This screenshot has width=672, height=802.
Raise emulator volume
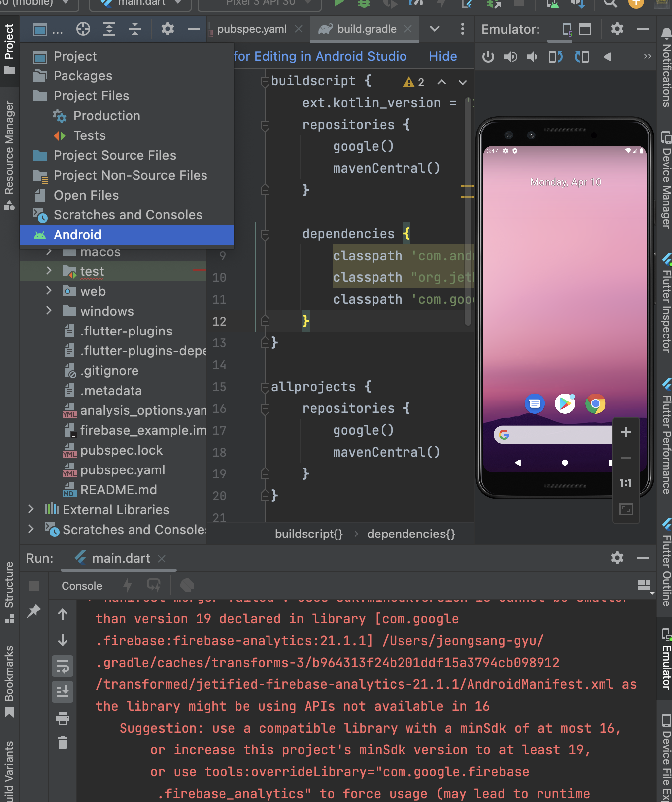(x=510, y=57)
